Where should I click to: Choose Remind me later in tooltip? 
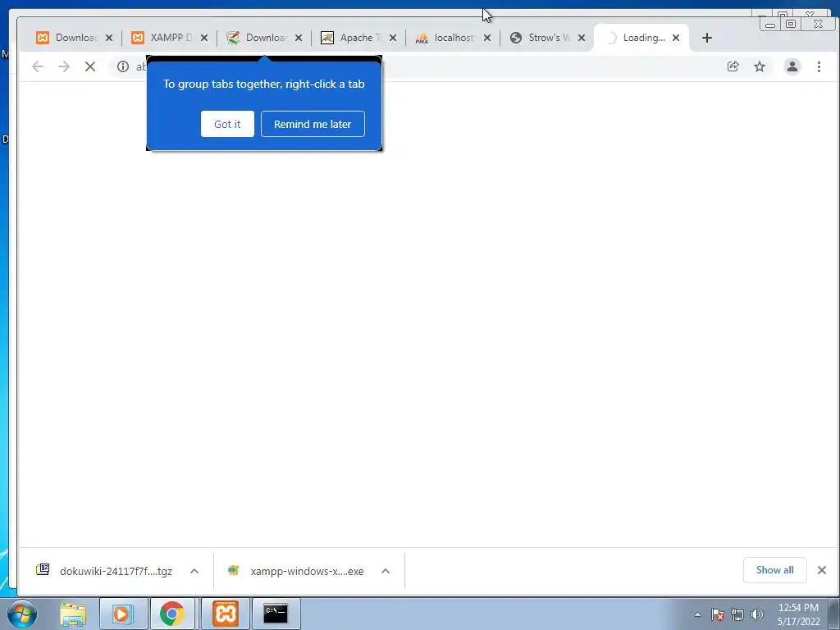click(313, 124)
